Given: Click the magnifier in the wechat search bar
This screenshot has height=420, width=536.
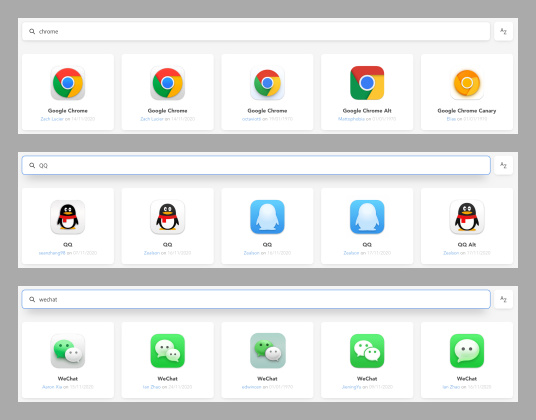Looking at the screenshot, I should coord(32,299).
